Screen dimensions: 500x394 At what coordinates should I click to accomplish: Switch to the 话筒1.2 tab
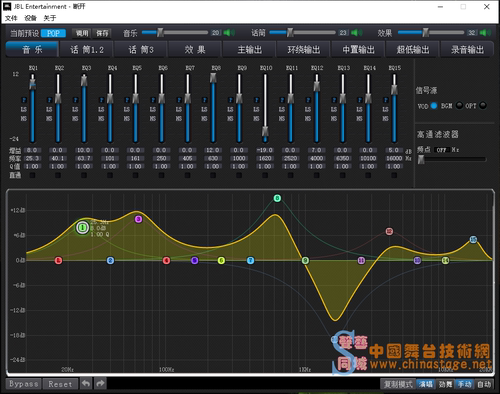click(x=87, y=50)
